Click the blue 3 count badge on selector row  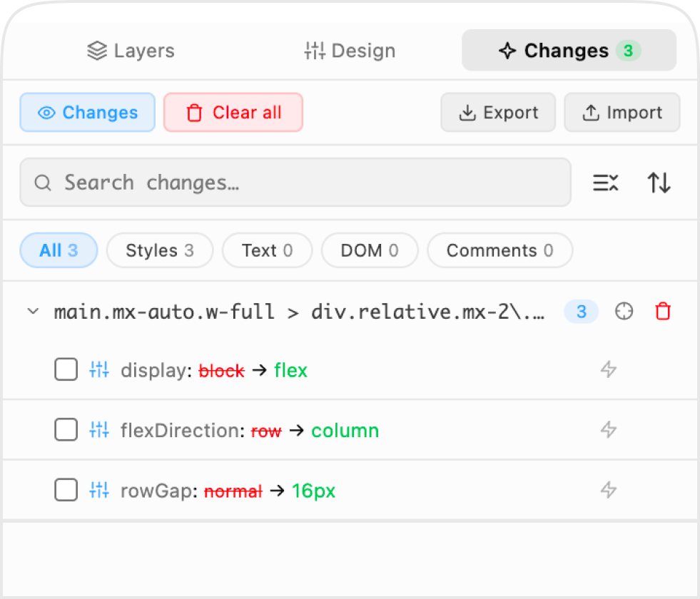point(582,312)
